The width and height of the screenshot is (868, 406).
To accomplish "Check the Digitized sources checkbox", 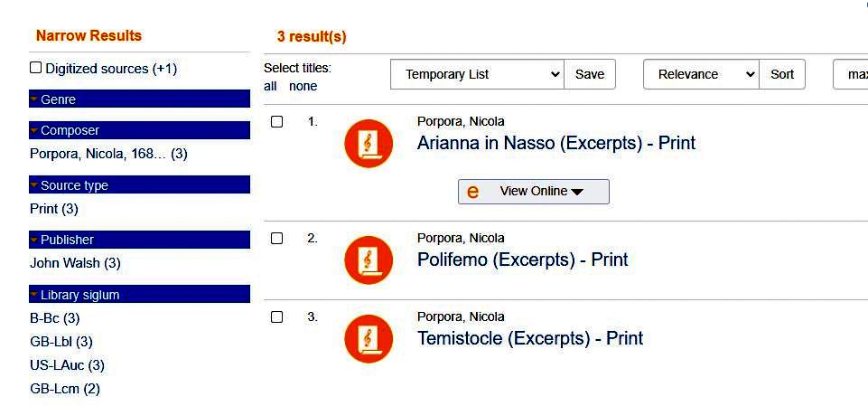I will point(36,68).
